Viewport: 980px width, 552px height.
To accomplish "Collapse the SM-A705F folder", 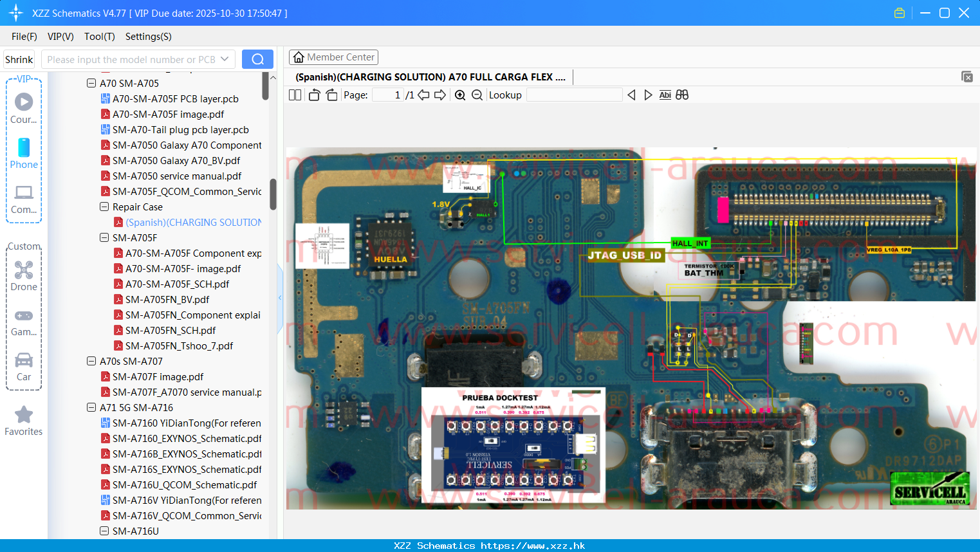I will pyautogui.click(x=104, y=237).
